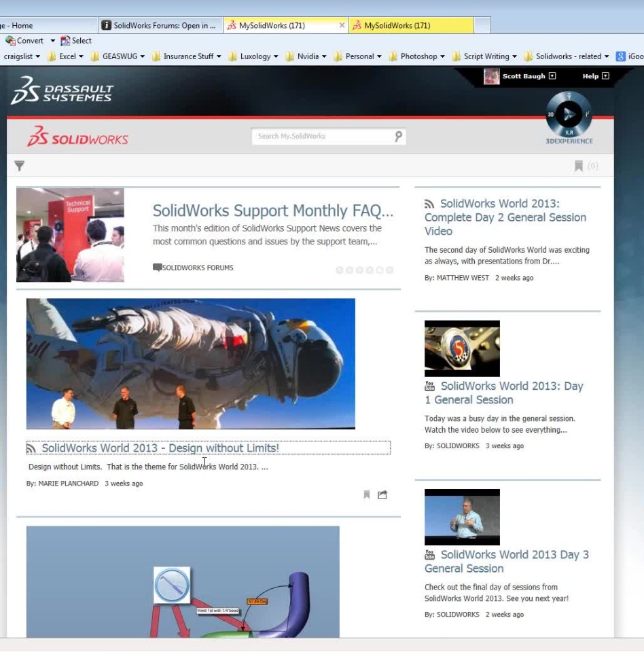This screenshot has height=652, width=644.
Task: Close the active MySolidWorks tab
Action: click(342, 25)
